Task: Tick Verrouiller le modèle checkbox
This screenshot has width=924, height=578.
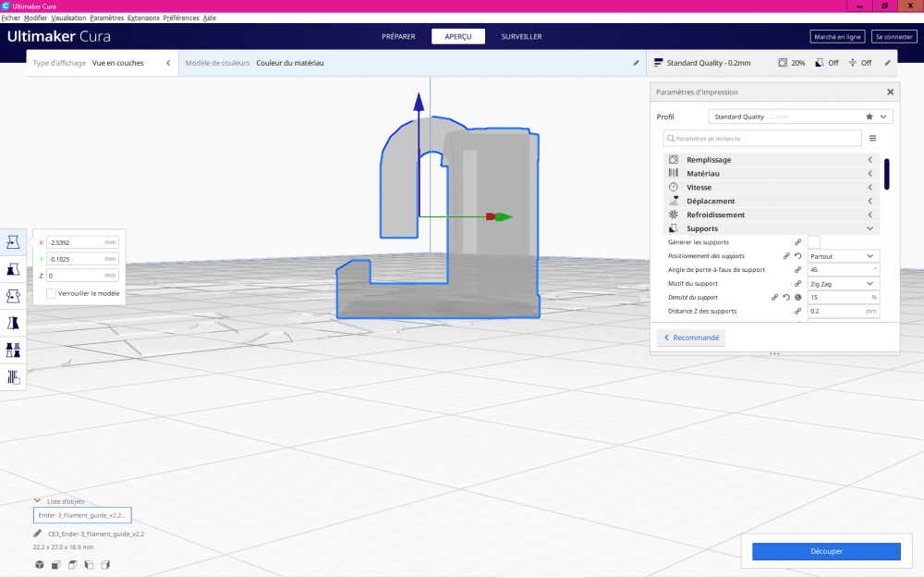Action: 51,293
